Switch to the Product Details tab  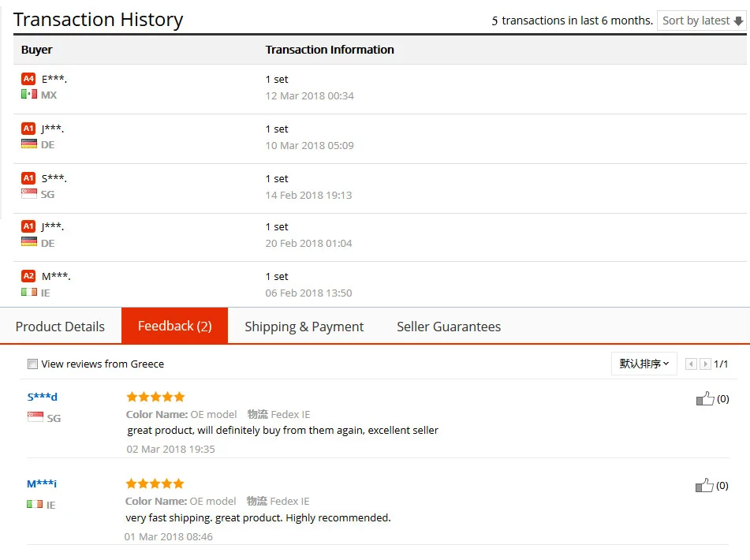[60, 327]
